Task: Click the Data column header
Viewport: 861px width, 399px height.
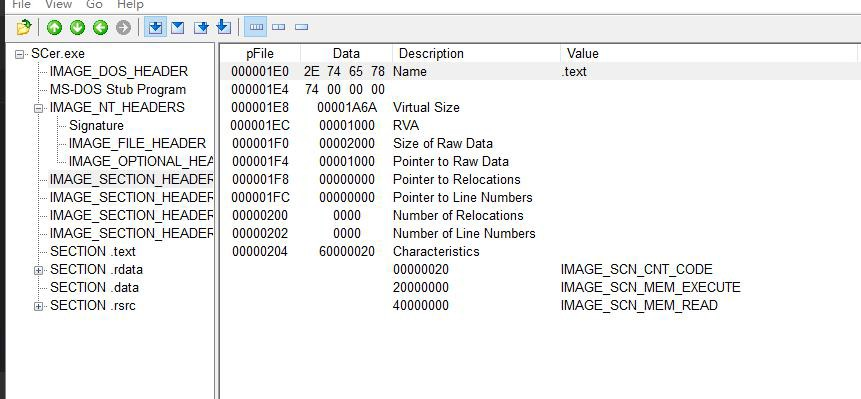Action: click(x=346, y=53)
